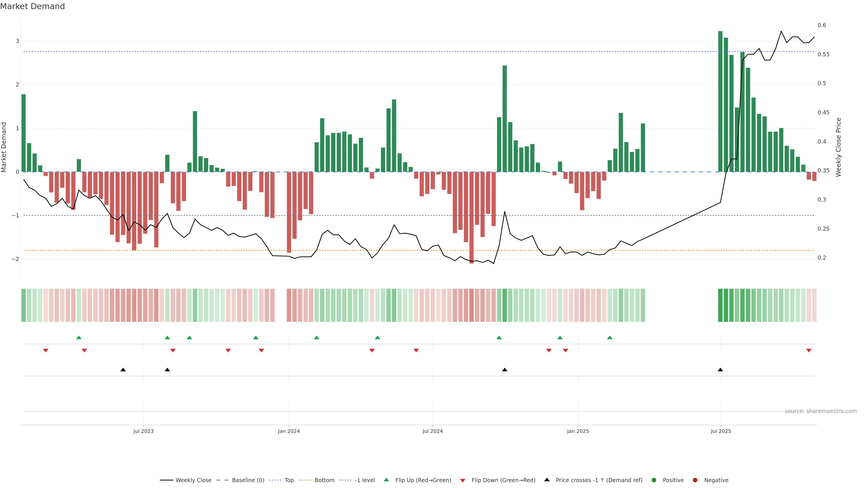Click the red Negative legend dot
The height and width of the screenshot is (488, 868).
point(695,480)
